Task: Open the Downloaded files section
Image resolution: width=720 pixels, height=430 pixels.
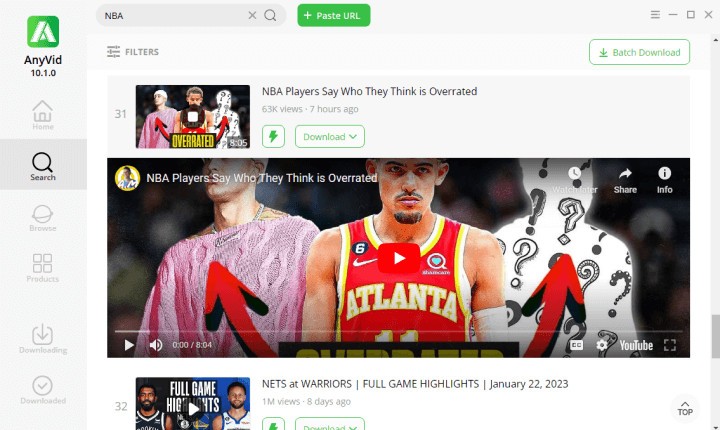Action: [42, 390]
